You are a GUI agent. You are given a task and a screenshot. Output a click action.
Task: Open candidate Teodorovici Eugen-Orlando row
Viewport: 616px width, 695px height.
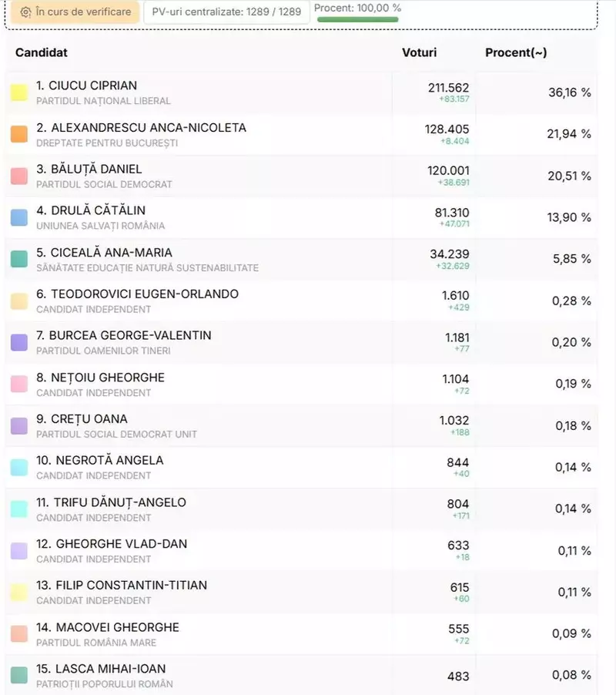click(x=145, y=294)
